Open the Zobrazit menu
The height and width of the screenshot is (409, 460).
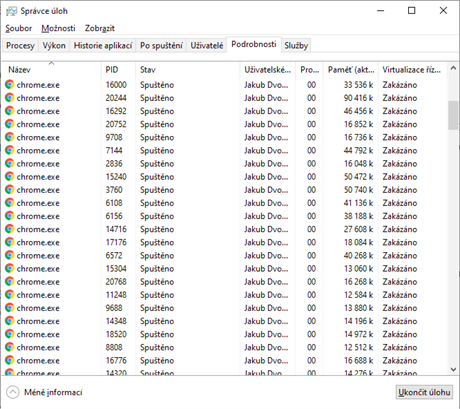click(100, 28)
